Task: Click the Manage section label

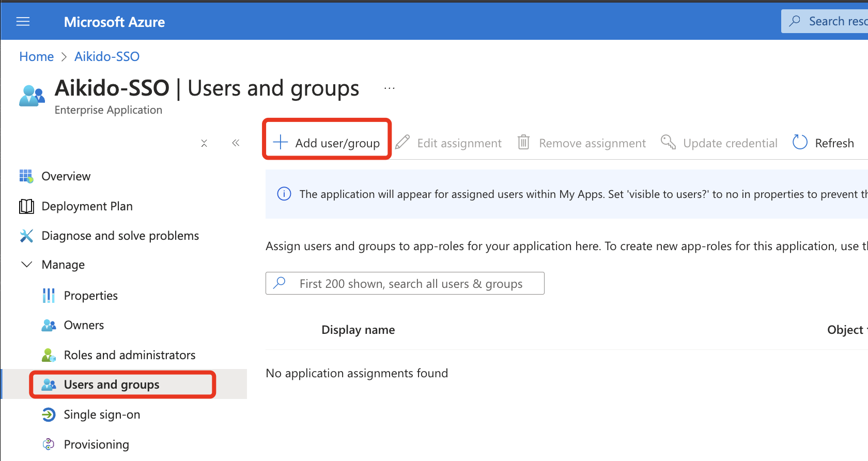Action: 63,265
